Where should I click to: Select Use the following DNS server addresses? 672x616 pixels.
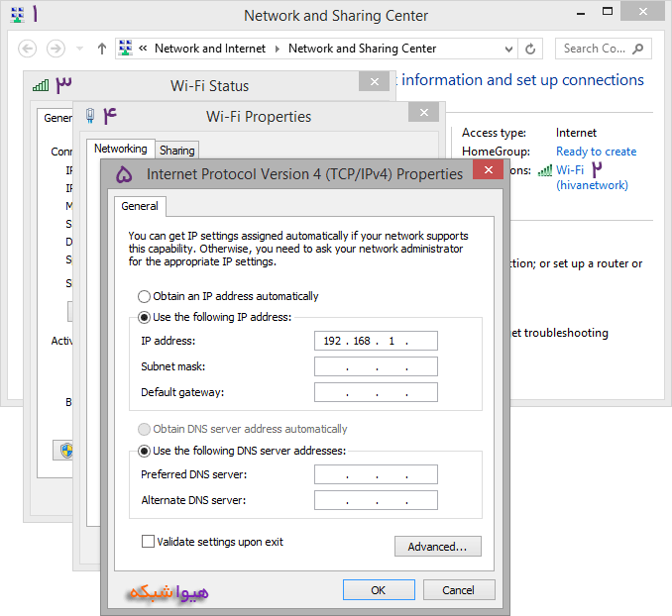tap(145, 451)
